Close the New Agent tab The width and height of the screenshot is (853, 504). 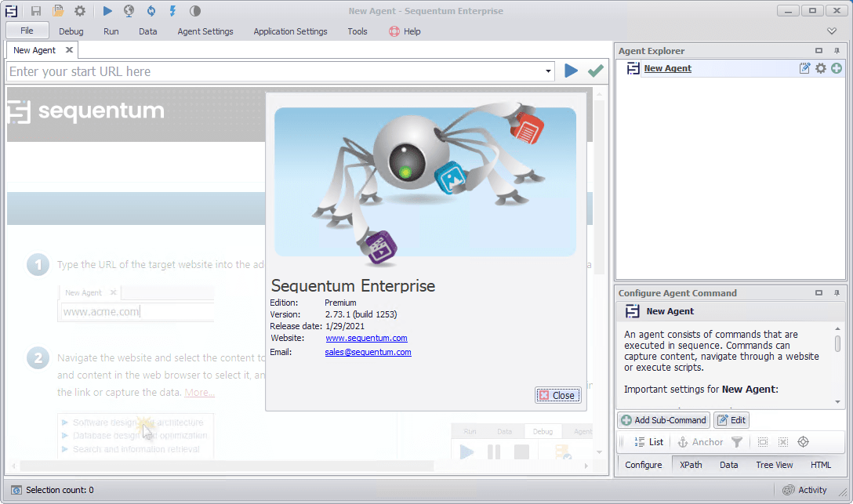(x=69, y=50)
